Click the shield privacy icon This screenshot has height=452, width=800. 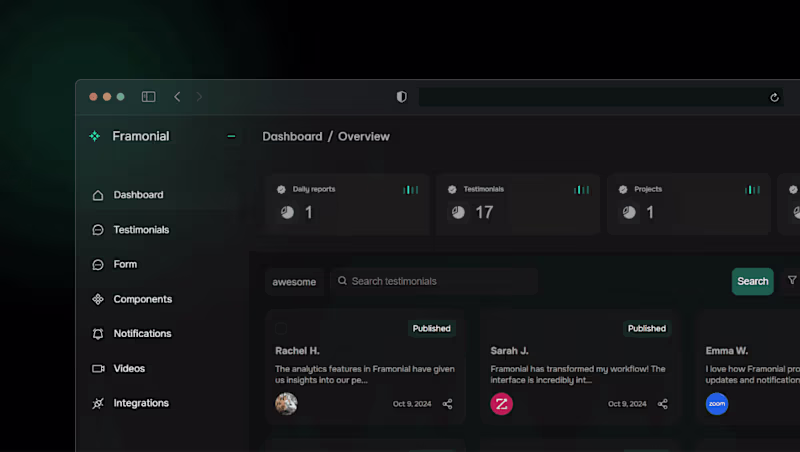click(402, 97)
